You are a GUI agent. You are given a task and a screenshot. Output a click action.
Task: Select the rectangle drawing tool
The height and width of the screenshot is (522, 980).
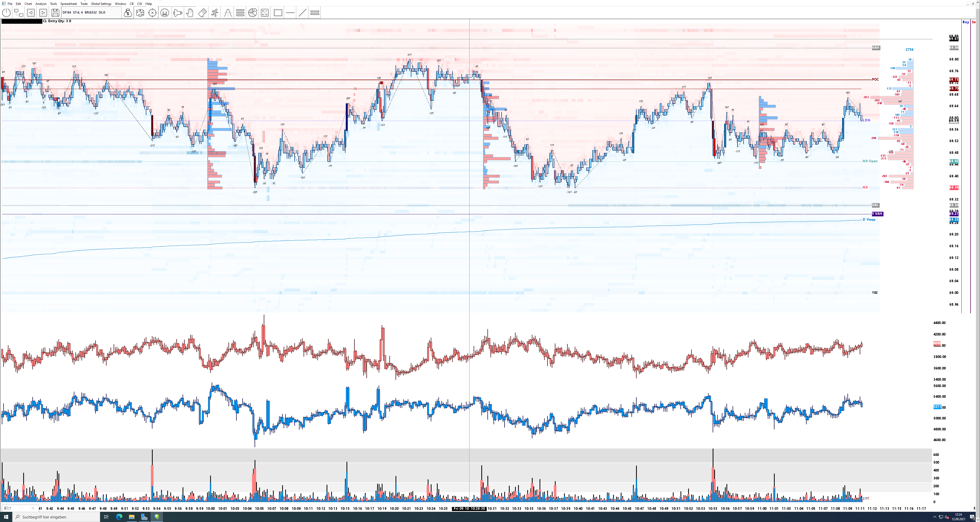click(x=278, y=13)
